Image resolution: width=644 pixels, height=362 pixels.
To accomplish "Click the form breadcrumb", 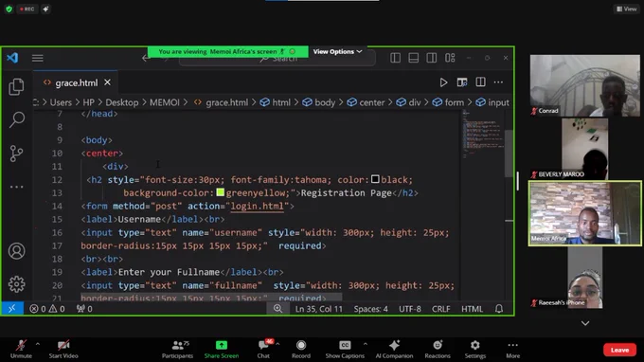I will pyautogui.click(x=448, y=102).
